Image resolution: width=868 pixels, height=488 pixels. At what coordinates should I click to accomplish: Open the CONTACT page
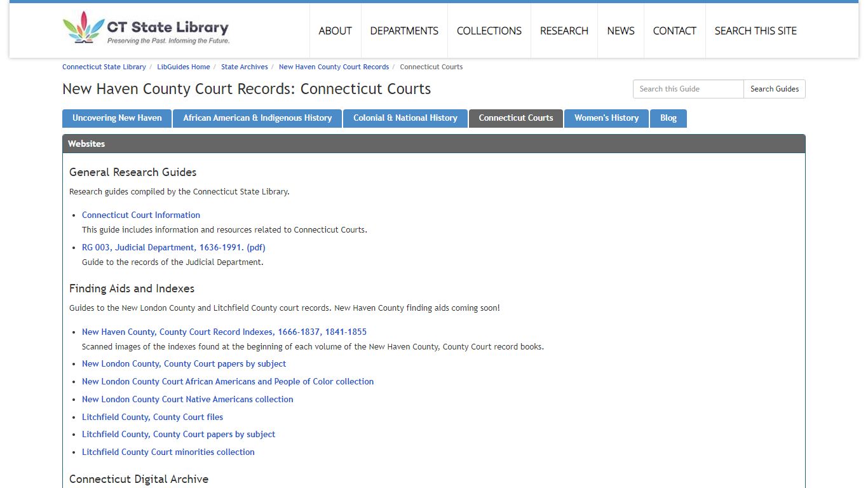pyautogui.click(x=675, y=30)
